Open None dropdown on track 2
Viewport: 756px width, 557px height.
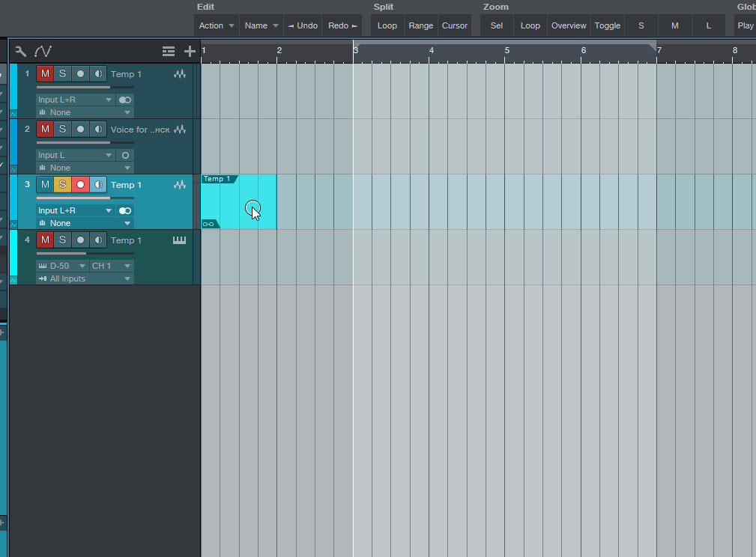(x=85, y=168)
